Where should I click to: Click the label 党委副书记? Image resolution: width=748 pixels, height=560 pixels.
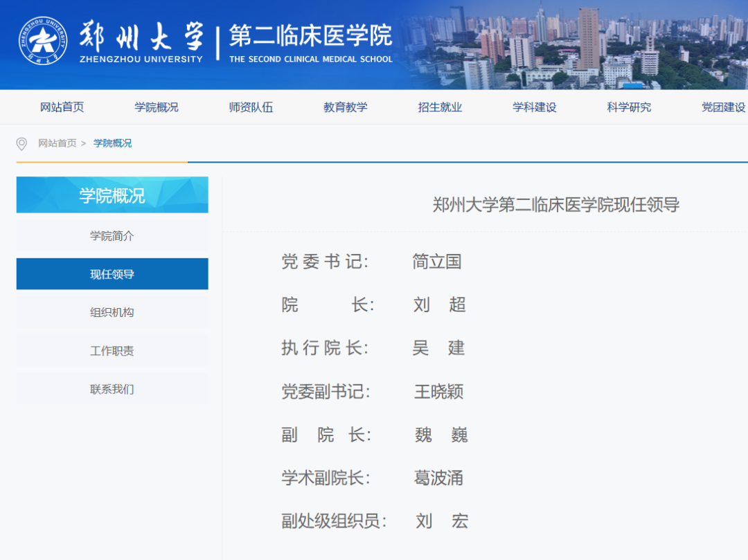point(326,392)
